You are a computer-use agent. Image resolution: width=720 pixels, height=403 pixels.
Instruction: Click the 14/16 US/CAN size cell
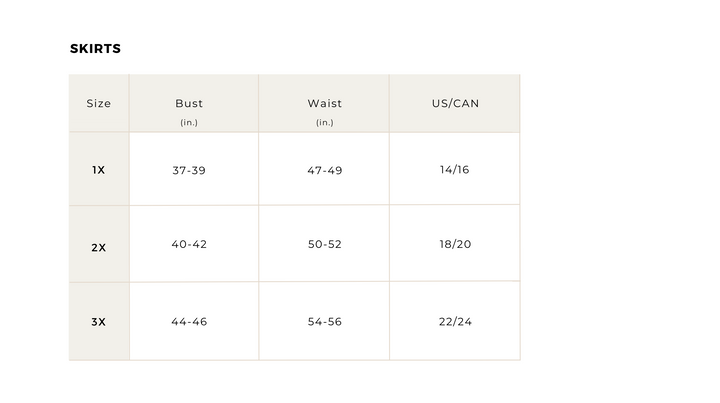(x=455, y=170)
